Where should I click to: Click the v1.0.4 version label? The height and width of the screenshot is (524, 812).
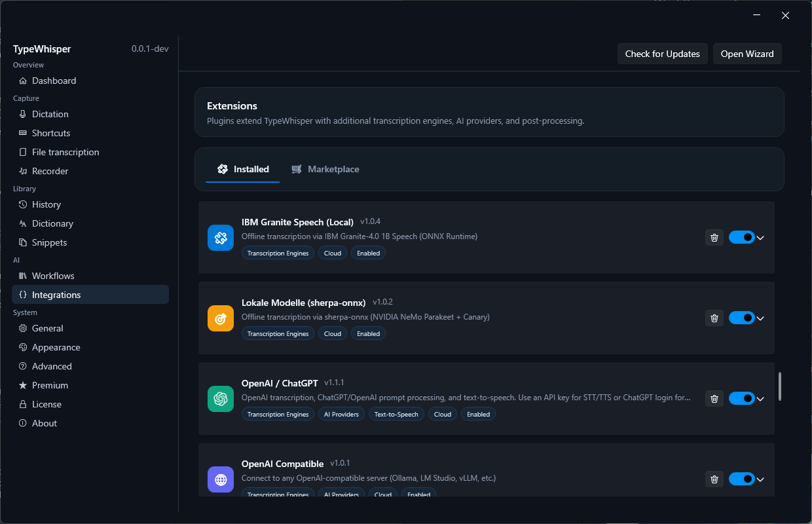(370, 221)
